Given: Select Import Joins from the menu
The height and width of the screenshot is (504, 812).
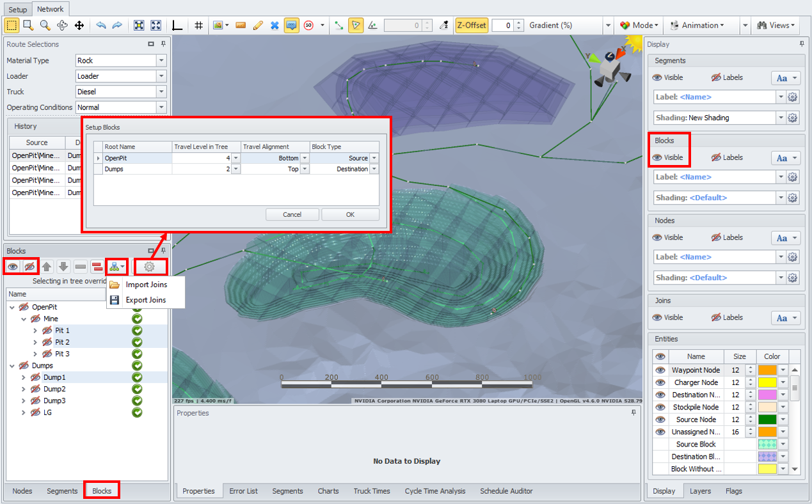Looking at the screenshot, I should click(146, 285).
